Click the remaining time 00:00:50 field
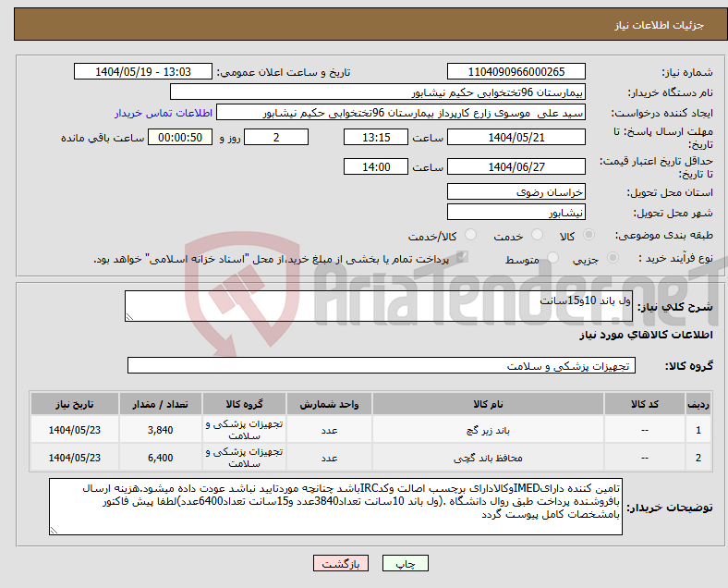 180,138
